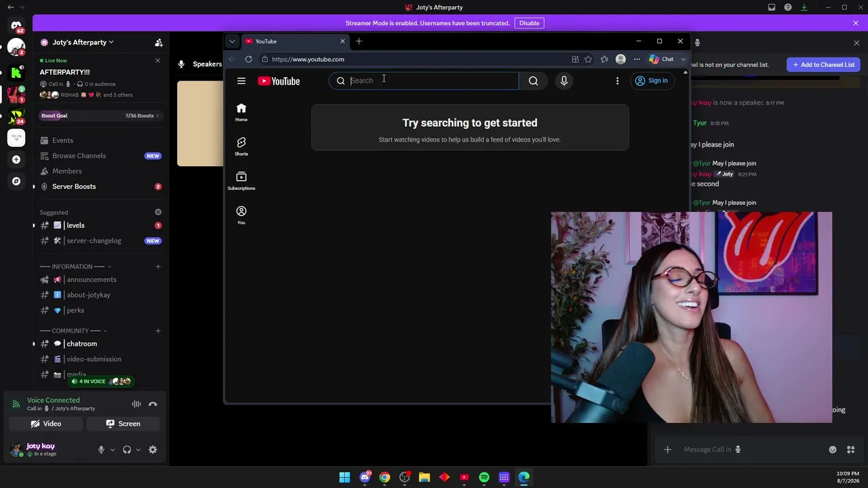Dismiss the Suggested channels section
The width and height of the screenshot is (868, 488).
coord(158,212)
